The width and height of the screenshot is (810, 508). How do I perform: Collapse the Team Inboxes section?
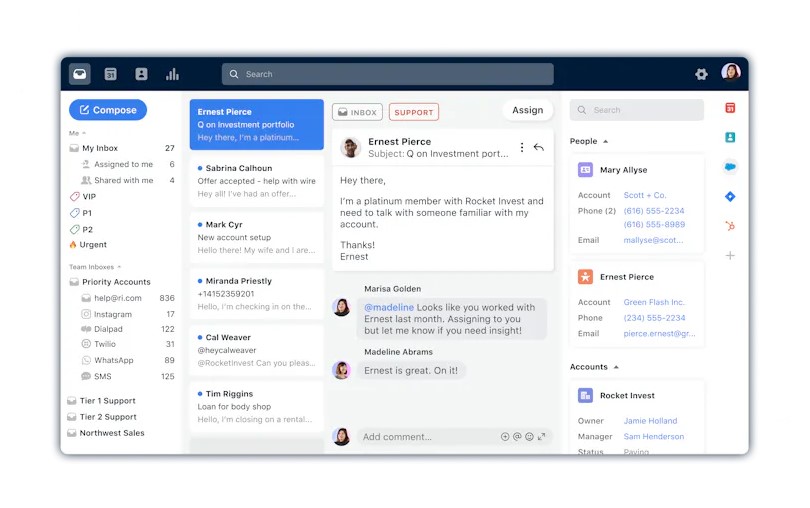click(119, 267)
